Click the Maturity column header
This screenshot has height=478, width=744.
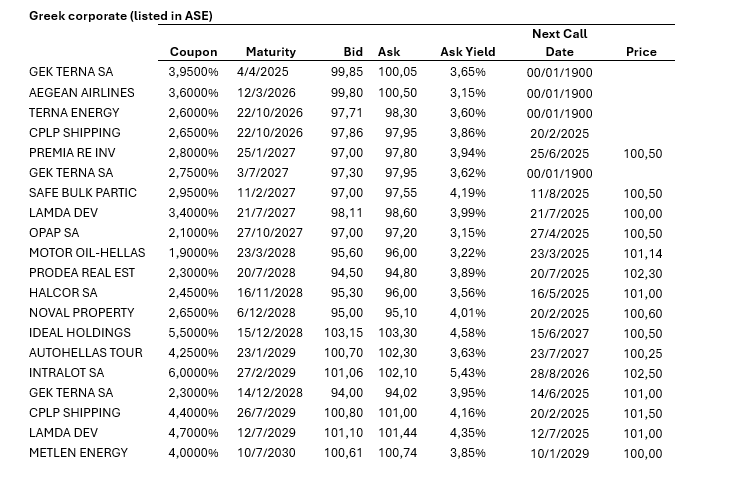click(270, 52)
